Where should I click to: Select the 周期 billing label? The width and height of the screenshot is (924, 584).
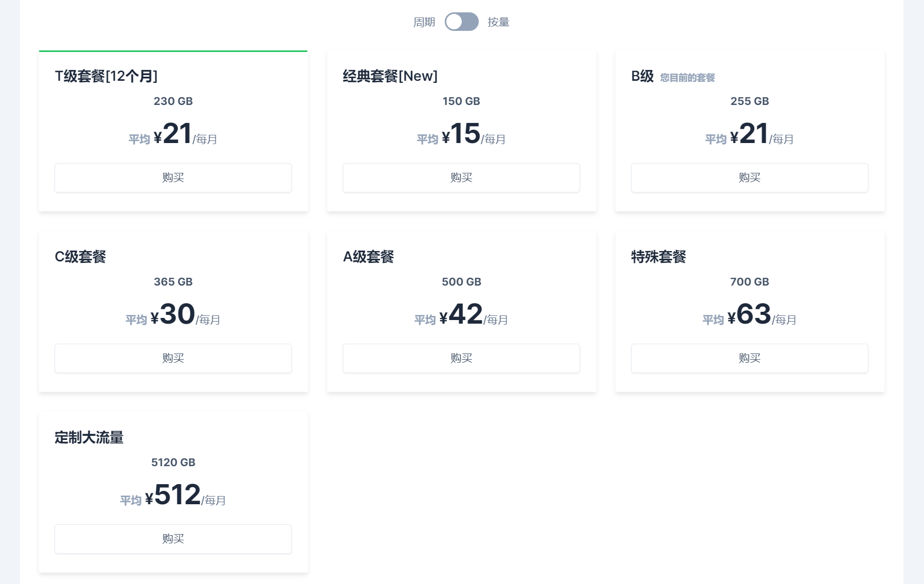pyautogui.click(x=424, y=22)
